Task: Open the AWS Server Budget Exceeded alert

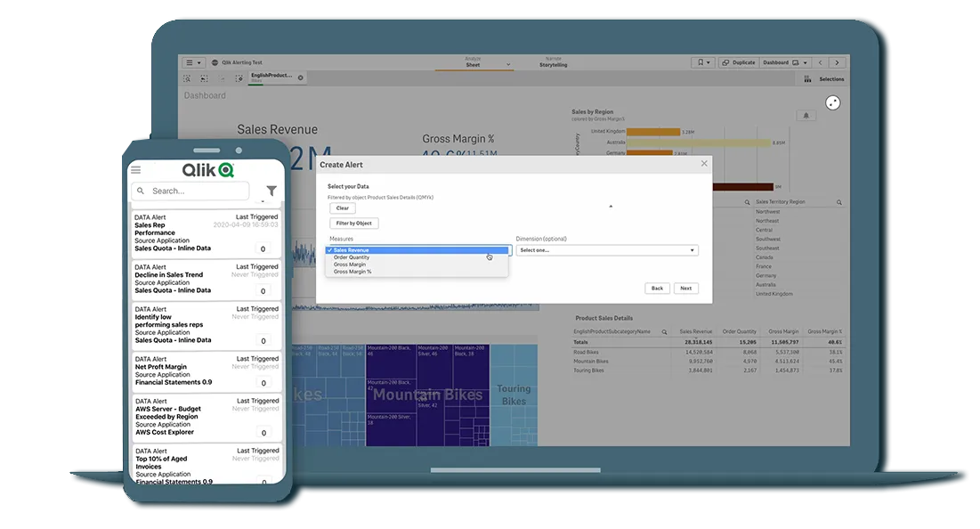Action: coord(207,417)
